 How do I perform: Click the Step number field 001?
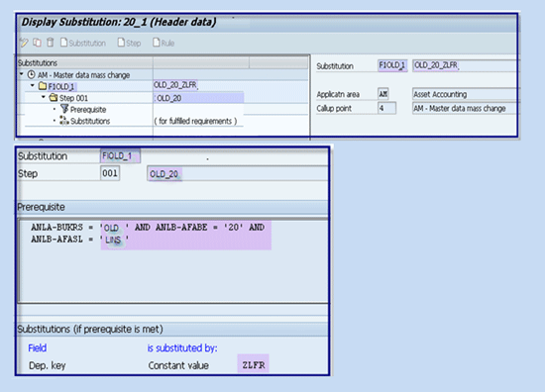coord(110,173)
